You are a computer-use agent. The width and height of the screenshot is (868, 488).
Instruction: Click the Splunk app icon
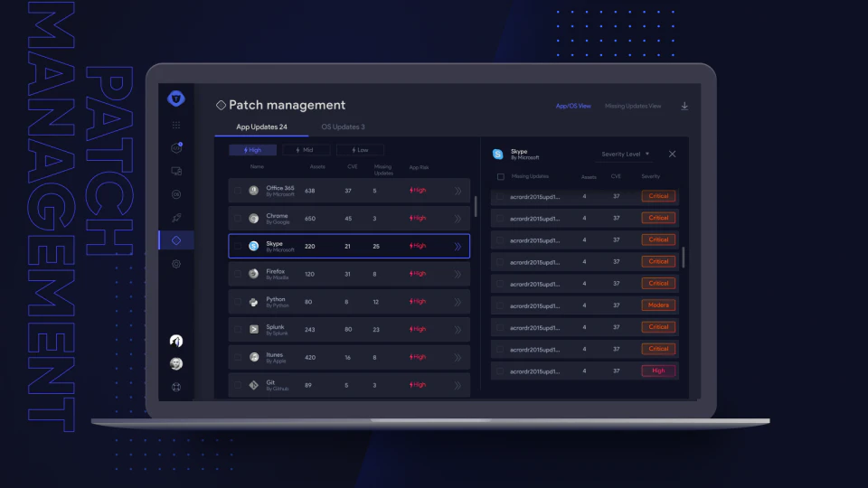click(253, 329)
